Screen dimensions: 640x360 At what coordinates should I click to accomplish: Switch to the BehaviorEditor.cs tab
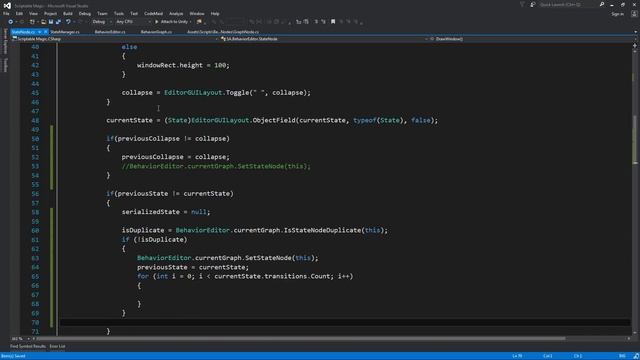tap(110, 32)
